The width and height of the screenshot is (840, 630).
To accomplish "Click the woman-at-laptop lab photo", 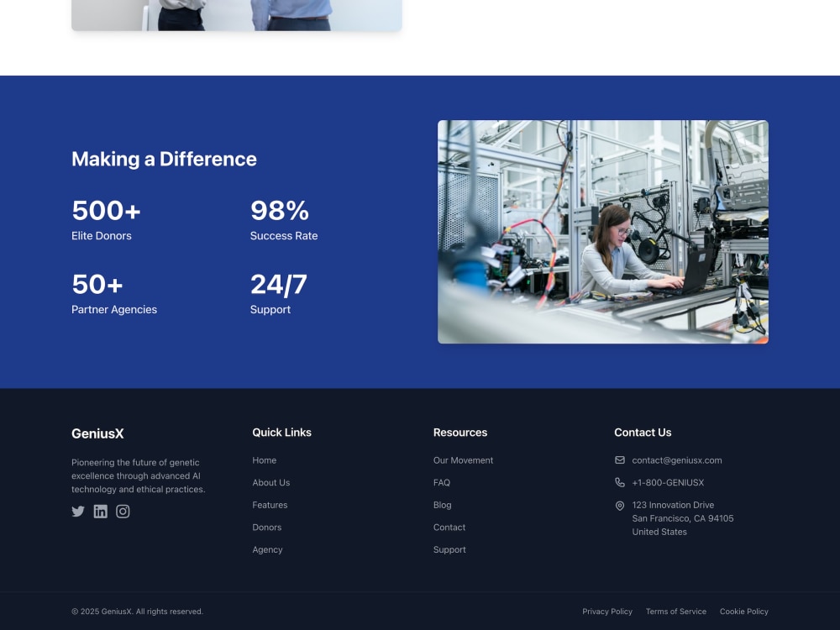I will (x=602, y=232).
